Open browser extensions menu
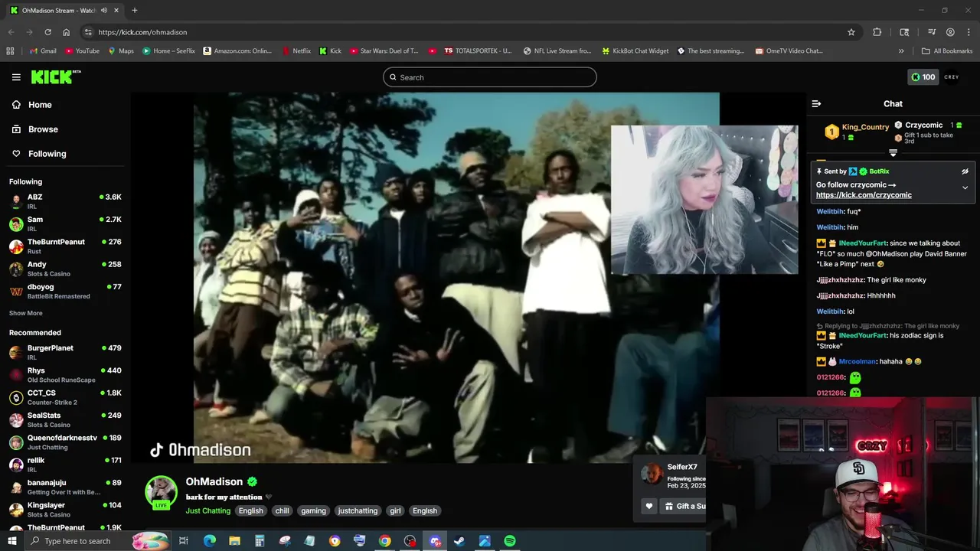980x551 pixels. [877, 32]
